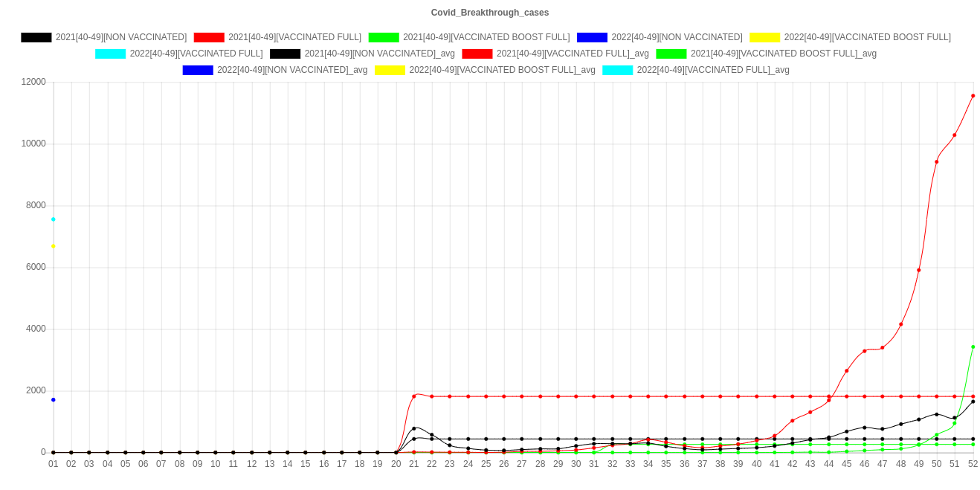Hide the 2021[40-49][NON VACCINATED]_avg series label
980x490 pixels.
point(379,54)
